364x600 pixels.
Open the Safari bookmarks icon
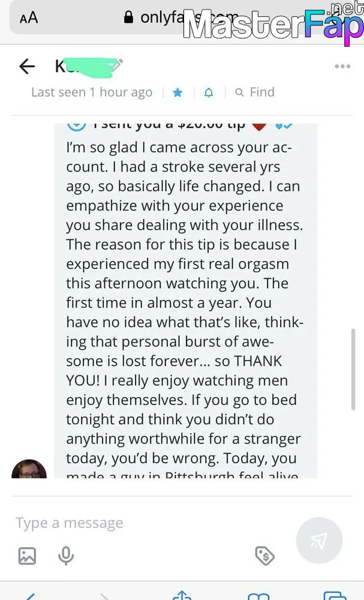[x=258, y=596]
